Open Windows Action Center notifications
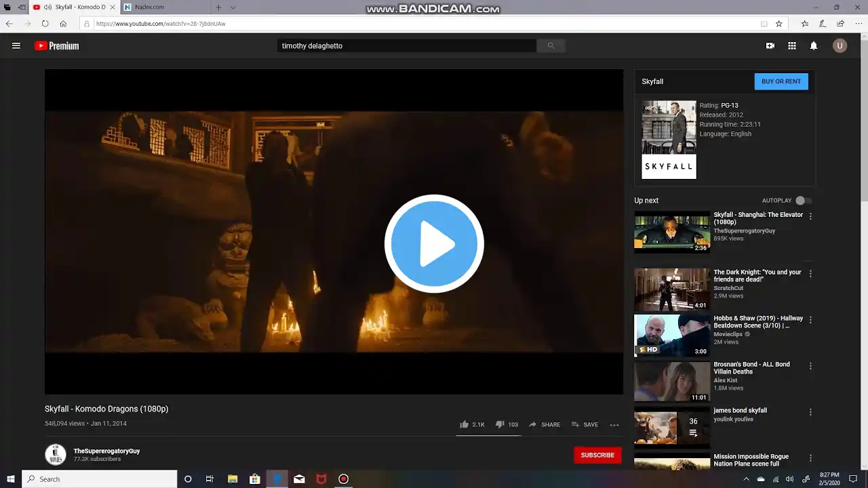 (853, 479)
